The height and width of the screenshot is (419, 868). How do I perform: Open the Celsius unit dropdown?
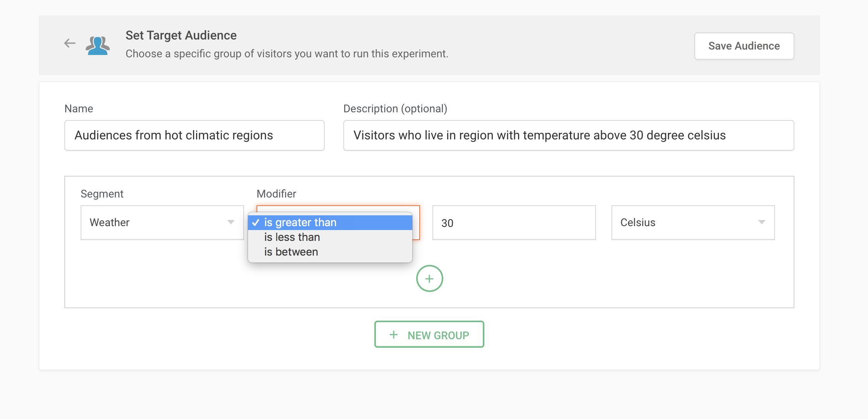[692, 223]
